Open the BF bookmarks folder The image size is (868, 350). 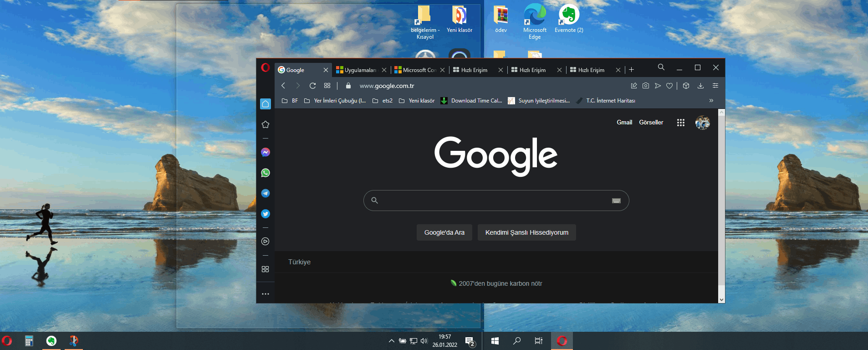pos(290,101)
